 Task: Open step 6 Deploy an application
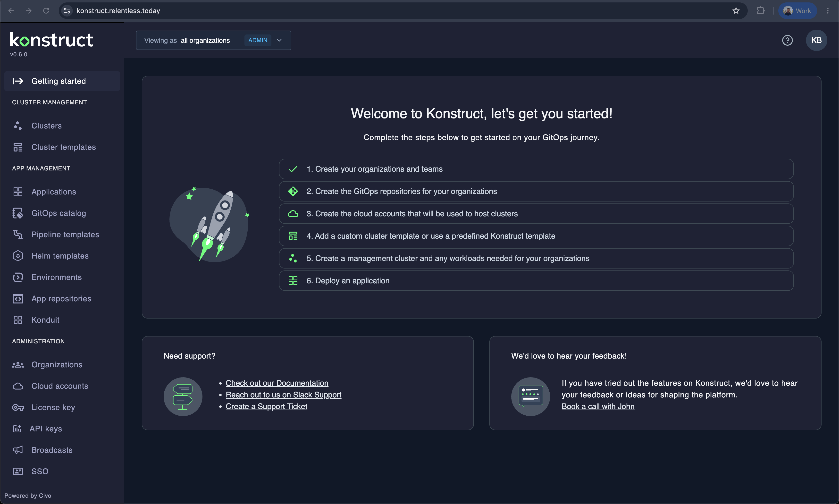[x=536, y=281]
